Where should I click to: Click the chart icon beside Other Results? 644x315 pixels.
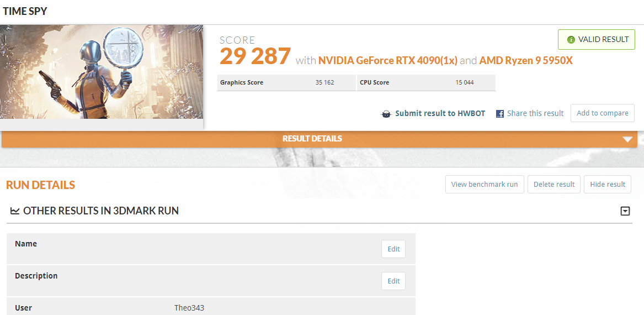(x=15, y=211)
